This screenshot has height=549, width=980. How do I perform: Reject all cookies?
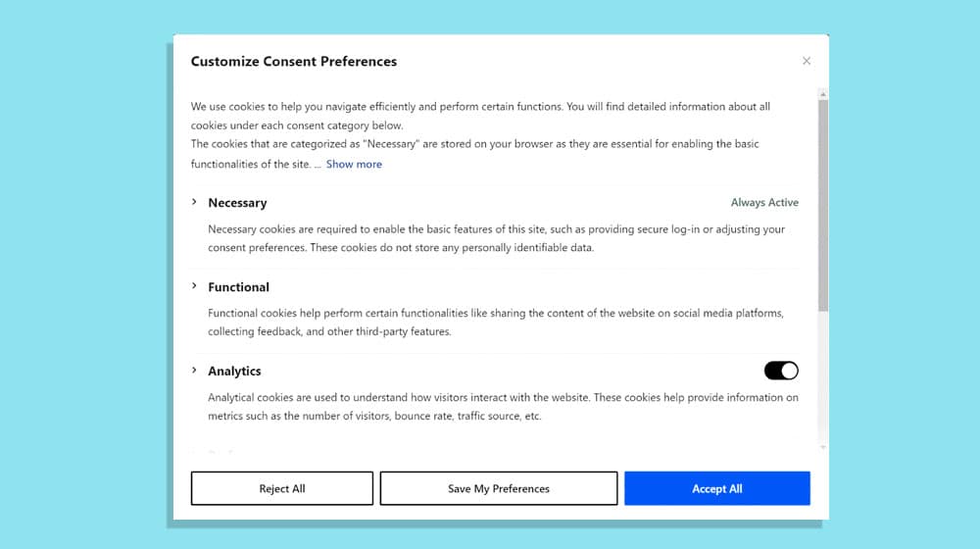pos(282,488)
